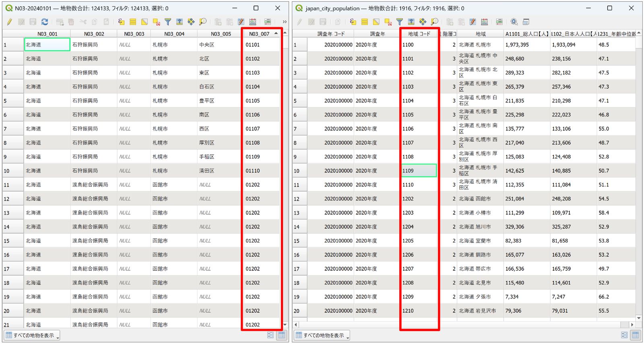Click the N03_001 column header
The height and width of the screenshot is (344, 644).
pos(47,34)
